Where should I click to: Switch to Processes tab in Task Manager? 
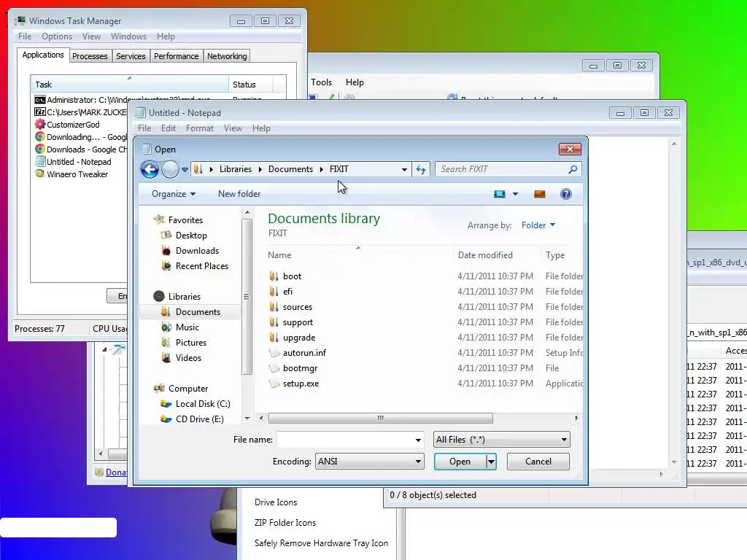point(90,56)
